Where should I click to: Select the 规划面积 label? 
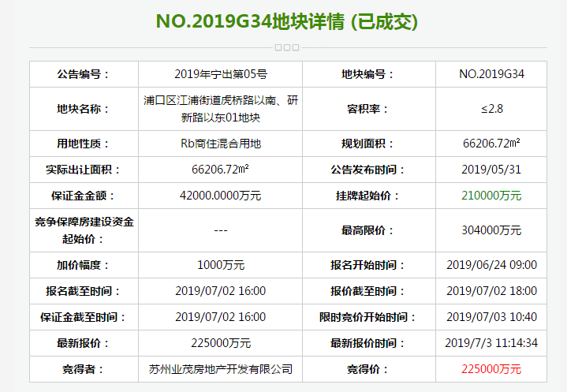point(368,144)
